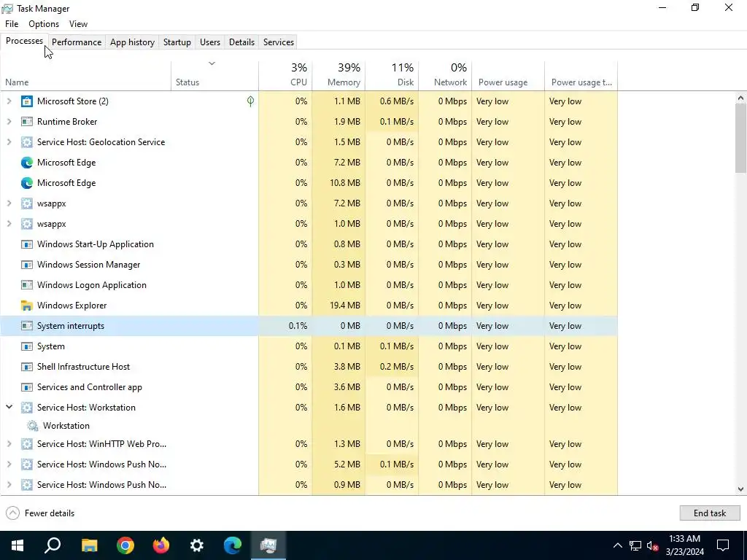Screen dimensions: 747x560
Task: Sort by the Disk column header
Action: [x=392, y=76]
